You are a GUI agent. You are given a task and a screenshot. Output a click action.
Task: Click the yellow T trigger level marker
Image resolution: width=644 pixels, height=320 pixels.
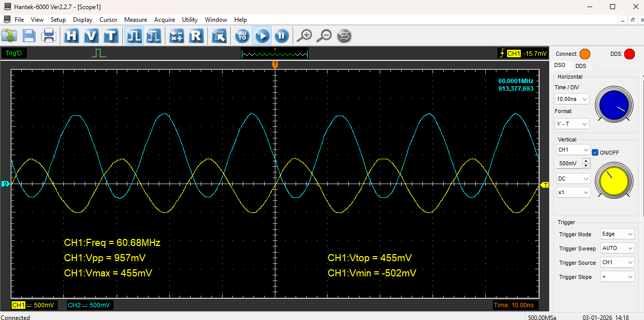(546, 185)
